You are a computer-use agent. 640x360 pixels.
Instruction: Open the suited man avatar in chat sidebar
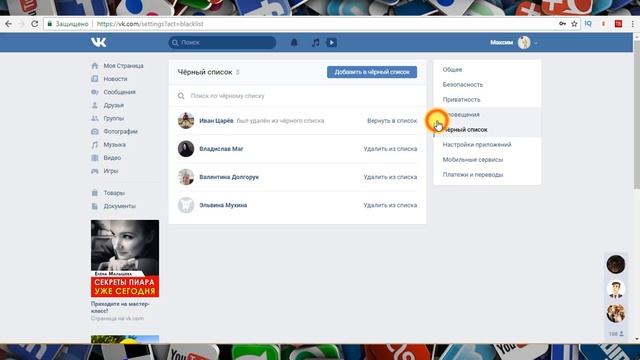(x=616, y=289)
